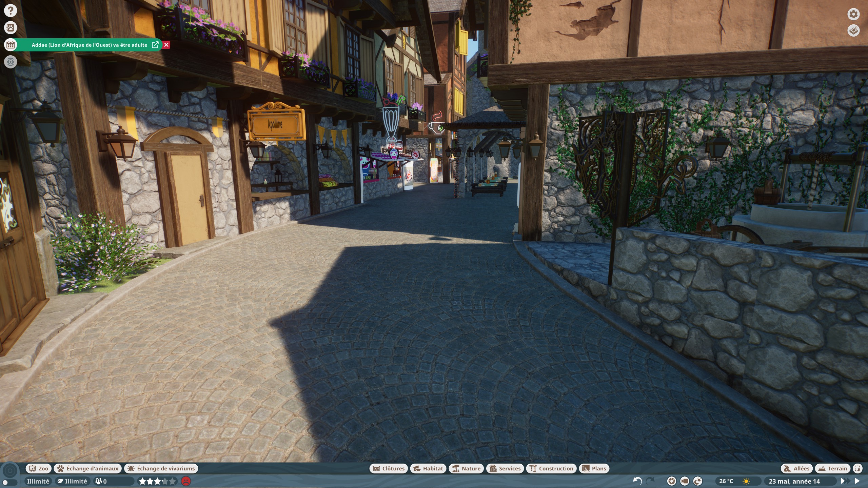Open the layered map icon below settings

pyautogui.click(x=853, y=30)
